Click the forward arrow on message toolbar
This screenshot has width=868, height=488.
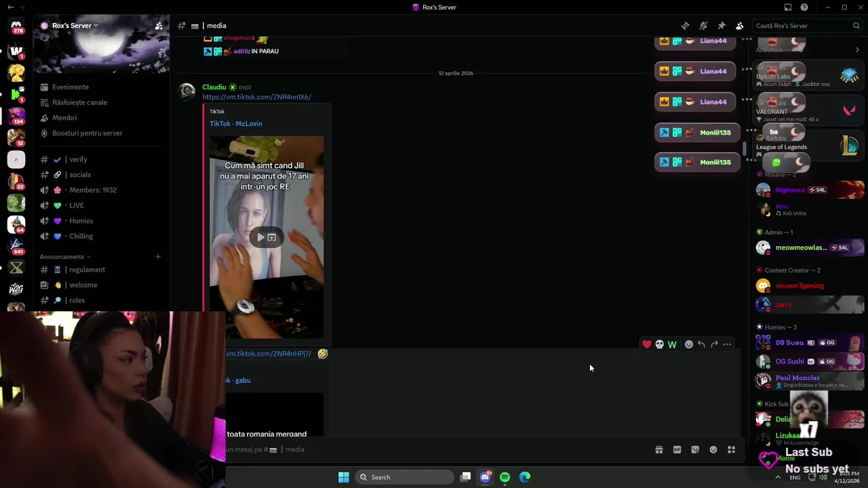714,344
